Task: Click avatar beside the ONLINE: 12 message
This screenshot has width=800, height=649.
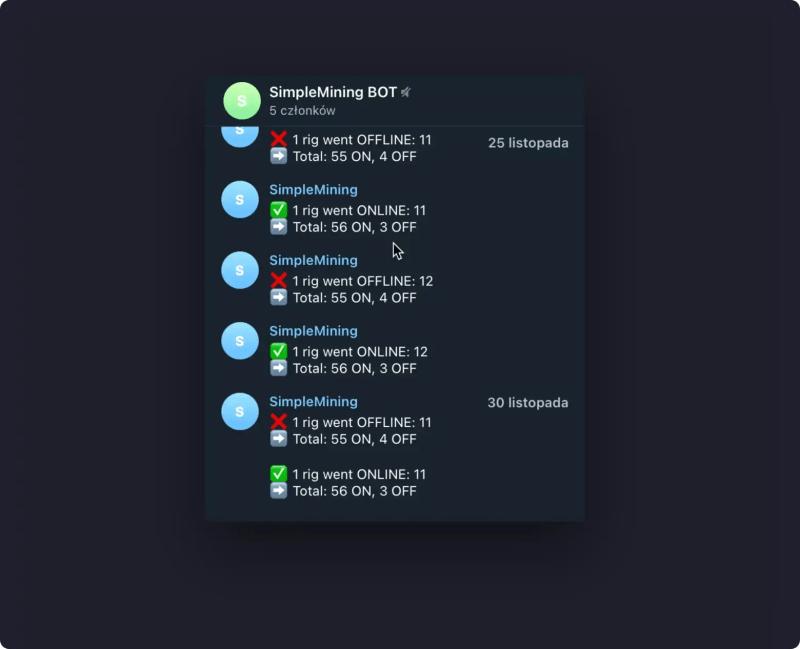Action: tap(240, 341)
